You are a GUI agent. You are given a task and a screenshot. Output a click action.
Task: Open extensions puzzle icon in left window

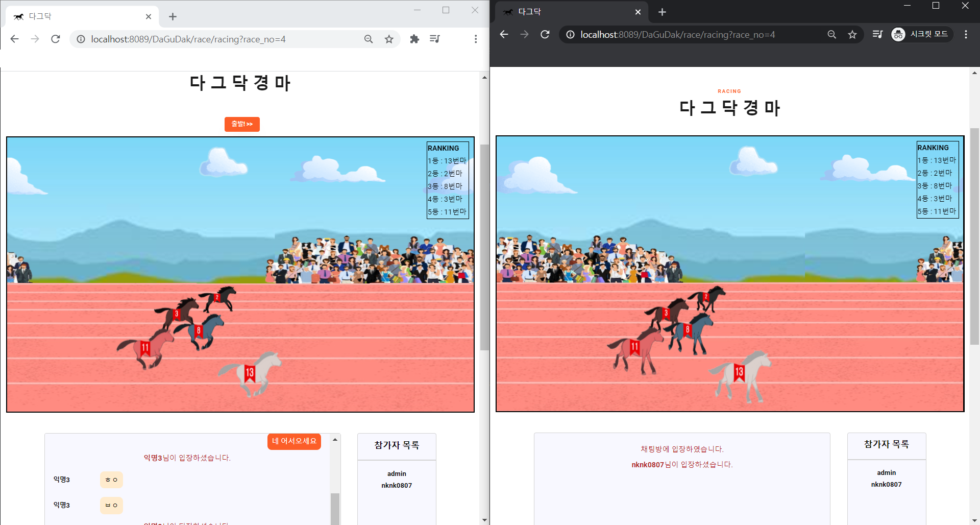point(414,39)
